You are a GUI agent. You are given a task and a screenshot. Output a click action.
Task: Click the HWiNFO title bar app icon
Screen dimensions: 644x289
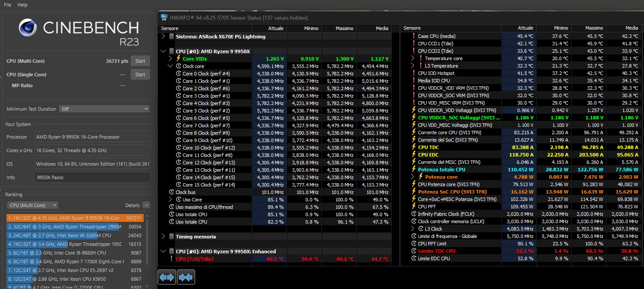pos(164,17)
